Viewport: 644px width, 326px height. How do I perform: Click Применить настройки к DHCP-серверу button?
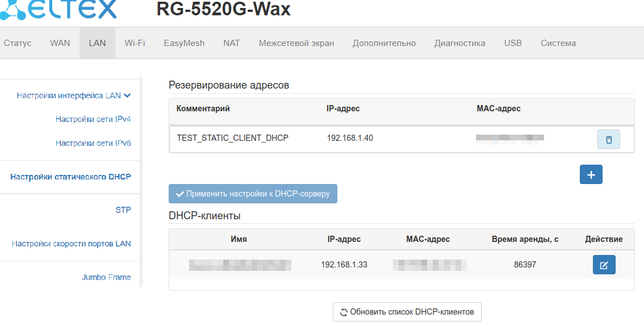pos(253,194)
